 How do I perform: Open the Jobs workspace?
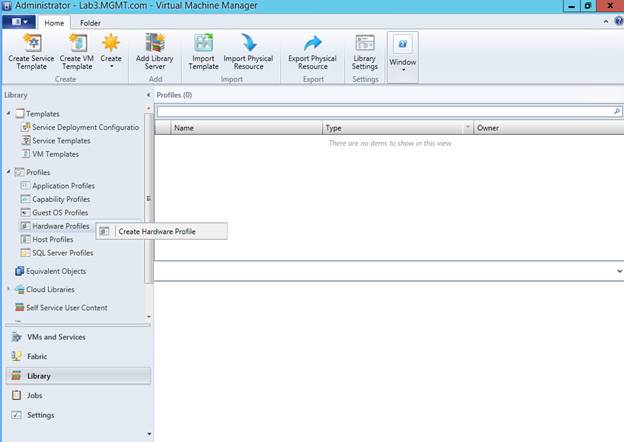78,395
